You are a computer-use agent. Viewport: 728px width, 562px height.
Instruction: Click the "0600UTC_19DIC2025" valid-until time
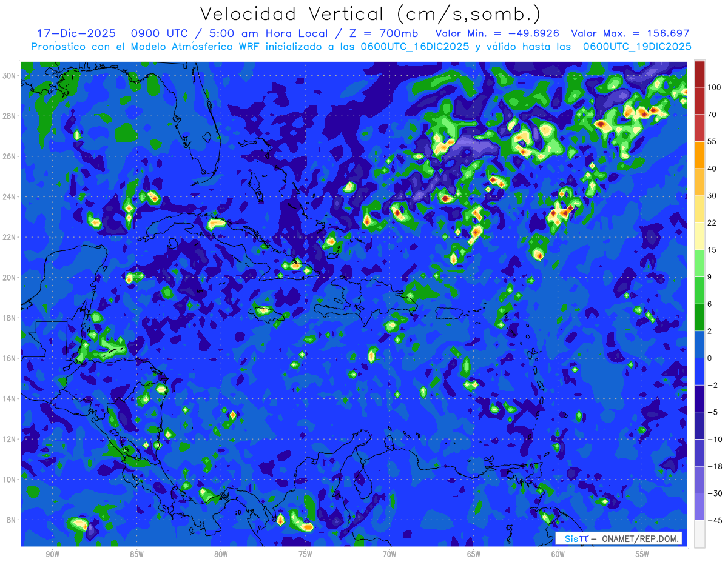(637, 47)
